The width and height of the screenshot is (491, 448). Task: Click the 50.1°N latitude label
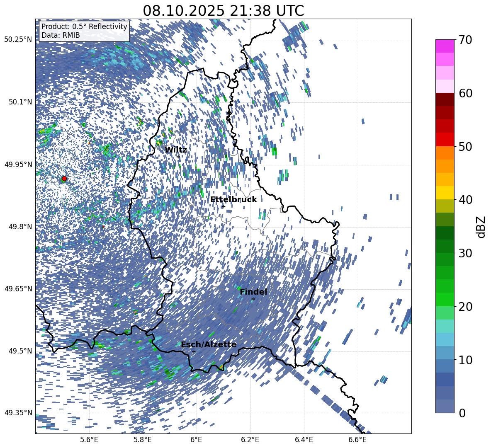(20, 102)
